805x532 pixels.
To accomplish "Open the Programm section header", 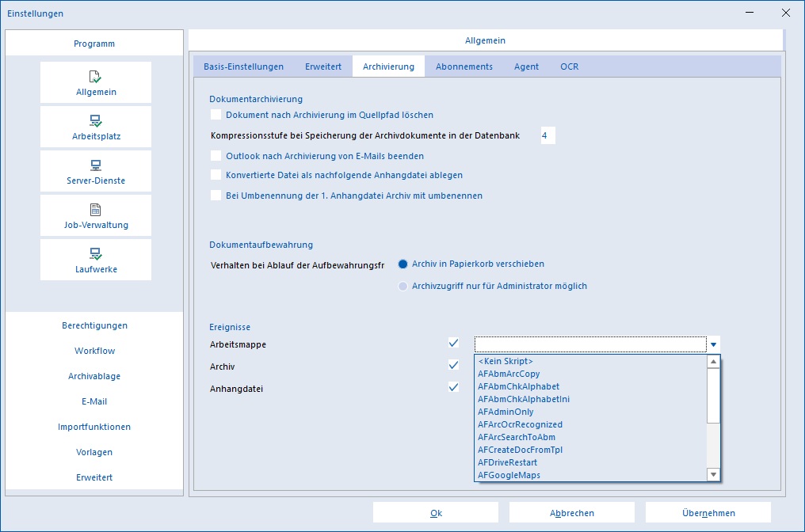I will 94,44.
